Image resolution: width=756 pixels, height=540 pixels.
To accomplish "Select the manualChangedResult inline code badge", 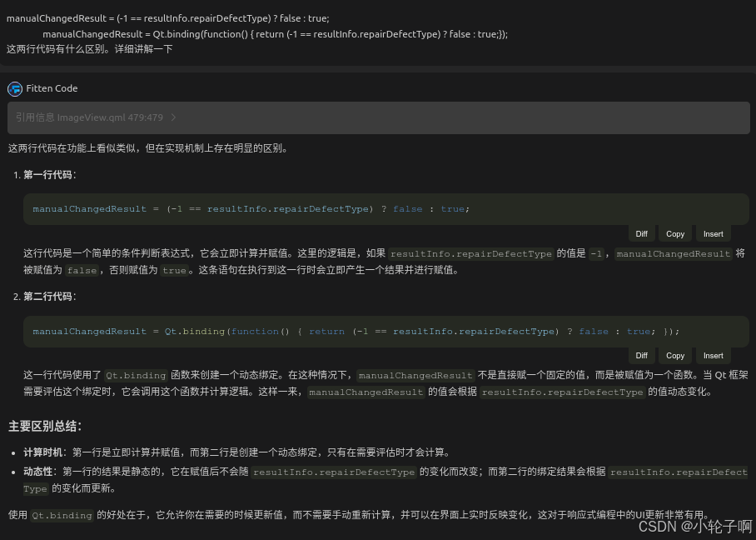I will pyautogui.click(x=674, y=253).
